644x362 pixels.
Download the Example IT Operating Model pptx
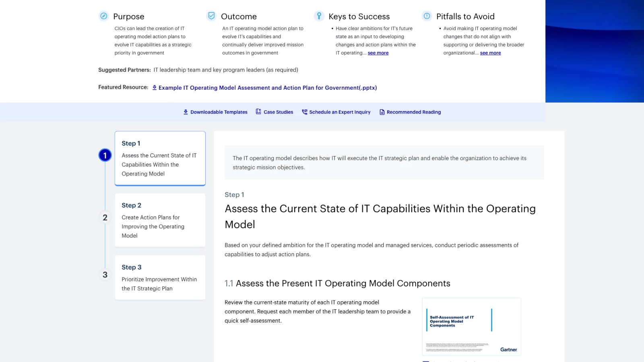click(x=268, y=87)
